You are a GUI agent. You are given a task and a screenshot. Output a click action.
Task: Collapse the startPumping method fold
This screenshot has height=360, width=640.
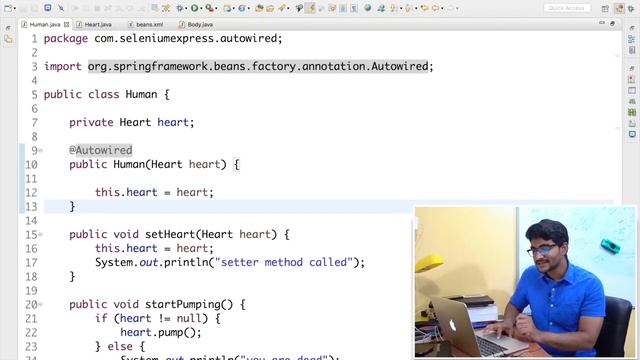(40, 304)
